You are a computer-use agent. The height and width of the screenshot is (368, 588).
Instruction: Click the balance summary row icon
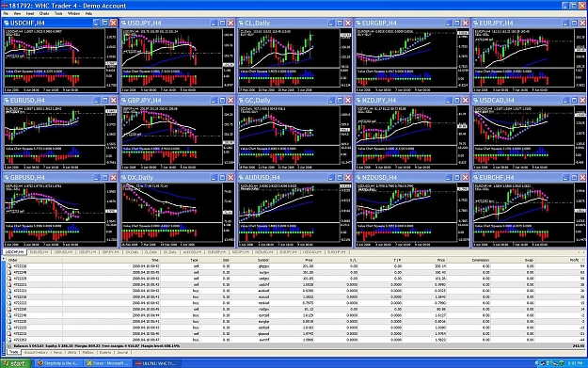pyautogui.click(x=9, y=345)
